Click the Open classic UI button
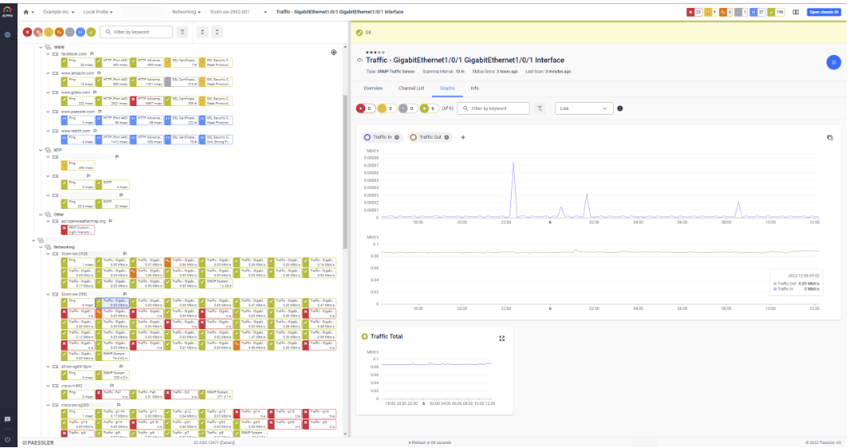 pyautogui.click(x=824, y=12)
